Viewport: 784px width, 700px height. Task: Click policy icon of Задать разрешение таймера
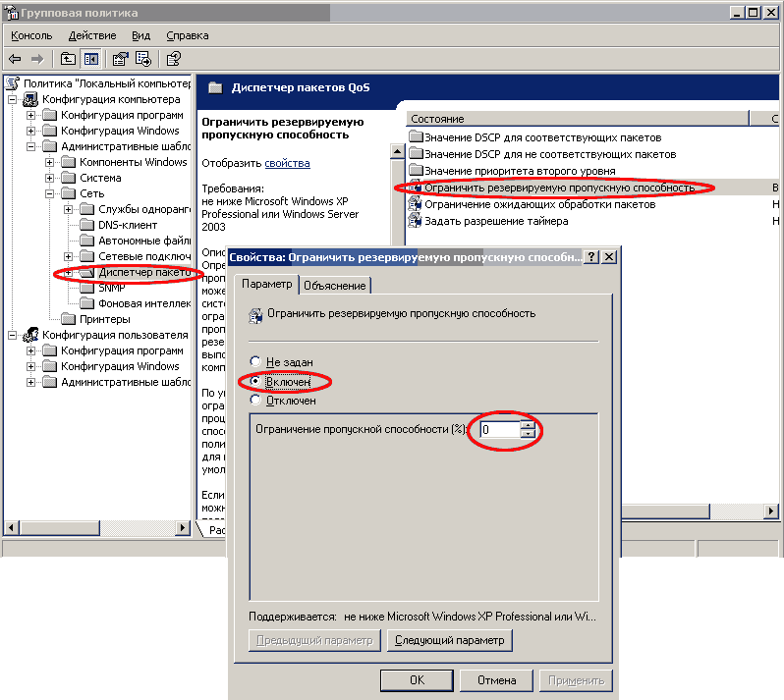point(415,220)
